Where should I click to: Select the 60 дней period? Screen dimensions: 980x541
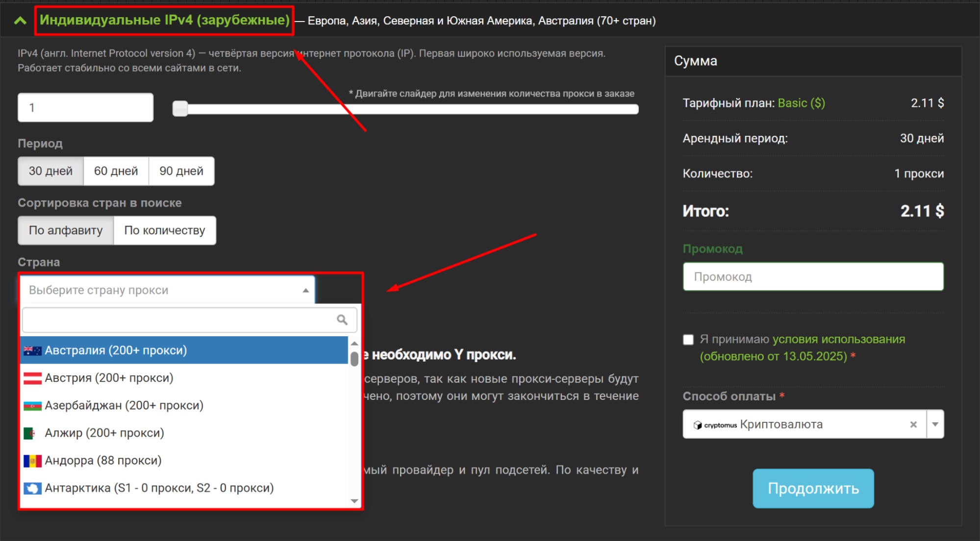pyautogui.click(x=116, y=171)
